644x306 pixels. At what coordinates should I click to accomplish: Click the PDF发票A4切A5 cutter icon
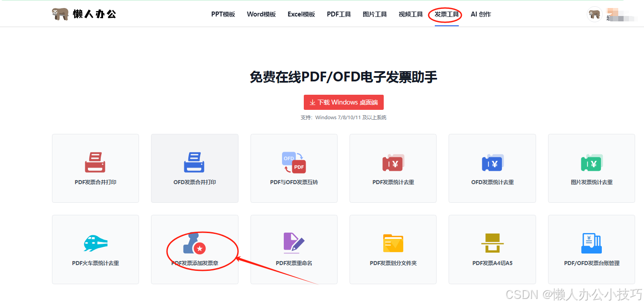(x=493, y=243)
